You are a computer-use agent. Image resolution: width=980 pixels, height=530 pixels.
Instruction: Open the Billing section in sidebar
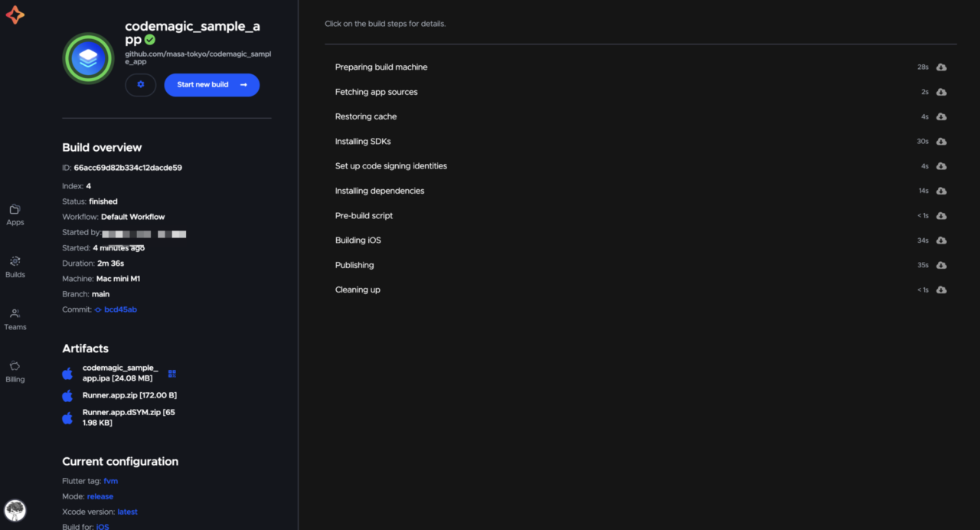coord(15,371)
